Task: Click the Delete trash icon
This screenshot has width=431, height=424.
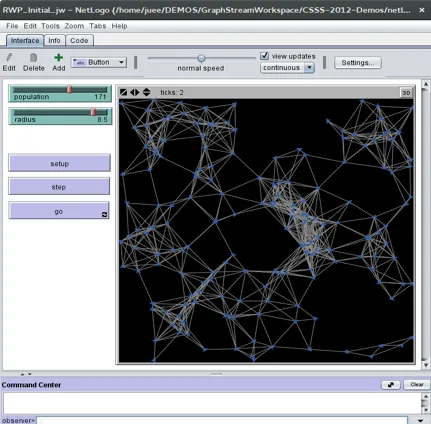Action: coord(33,58)
